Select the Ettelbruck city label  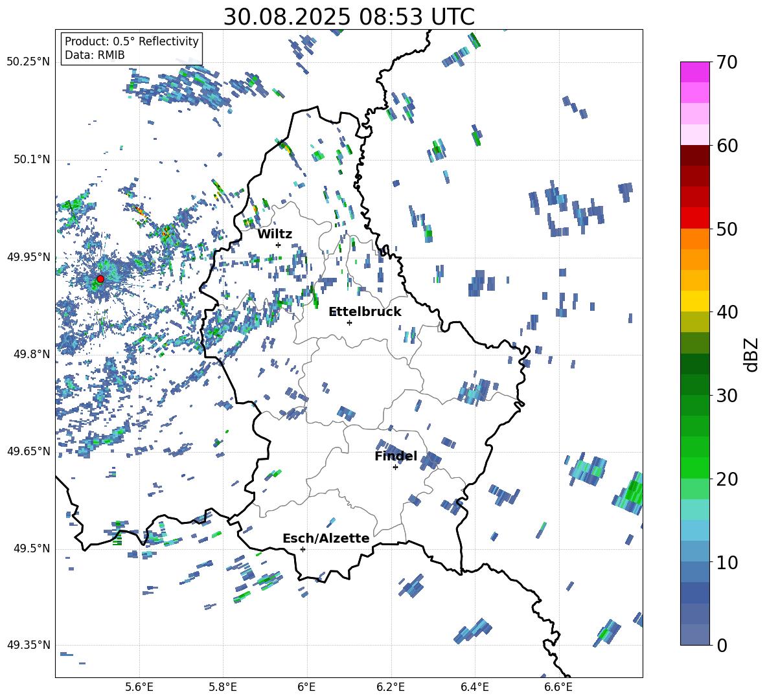point(365,312)
